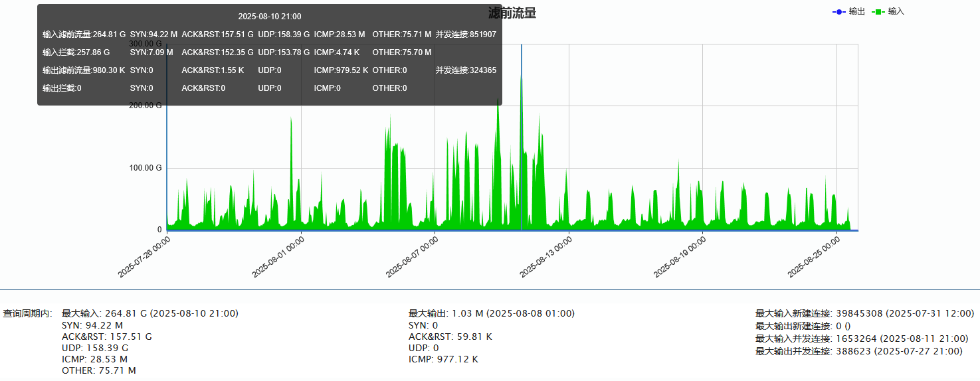Toggle the green 输入 legend marker
This screenshot has height=381, width=980.
[878, 12]
